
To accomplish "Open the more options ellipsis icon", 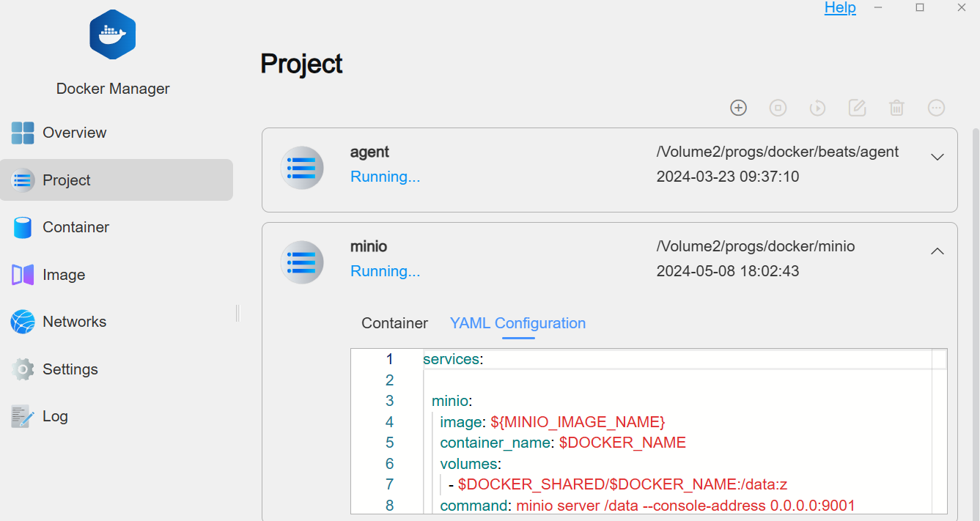I will [x=936, y=108].
